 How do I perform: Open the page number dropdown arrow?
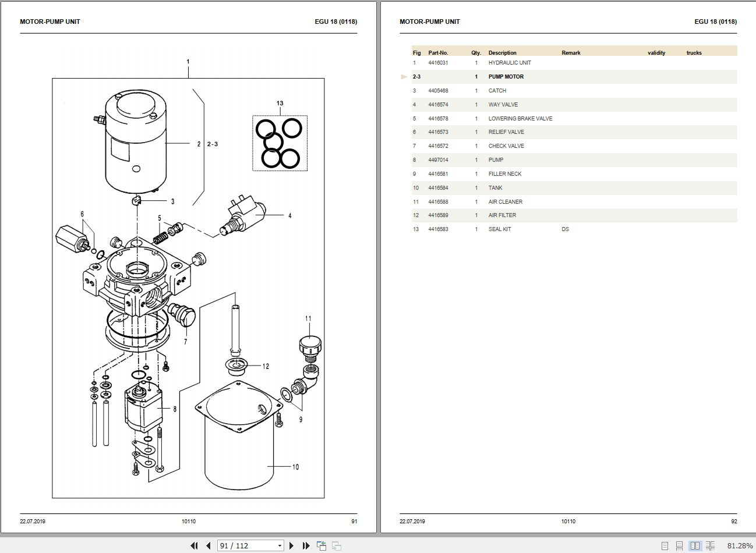[280, 546]
